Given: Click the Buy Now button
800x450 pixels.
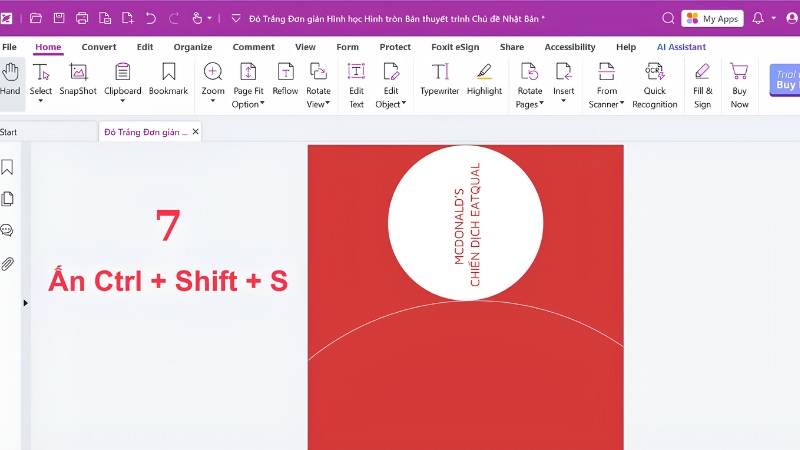Looking at the screenshot, I should click(x=739, y=86).
